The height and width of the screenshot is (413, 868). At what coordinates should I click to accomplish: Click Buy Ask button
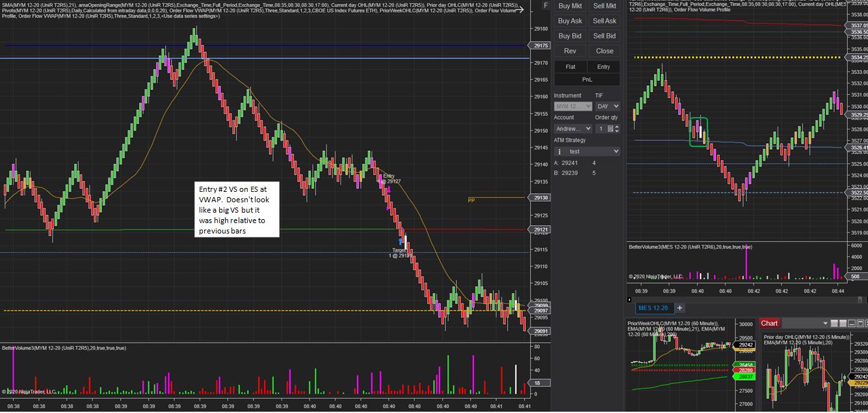pos(570,21)
